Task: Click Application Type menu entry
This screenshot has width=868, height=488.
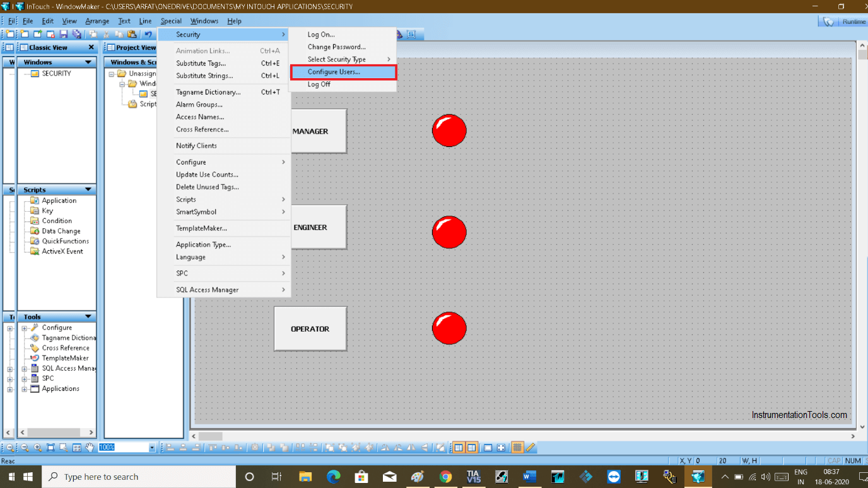Action: 224,245
